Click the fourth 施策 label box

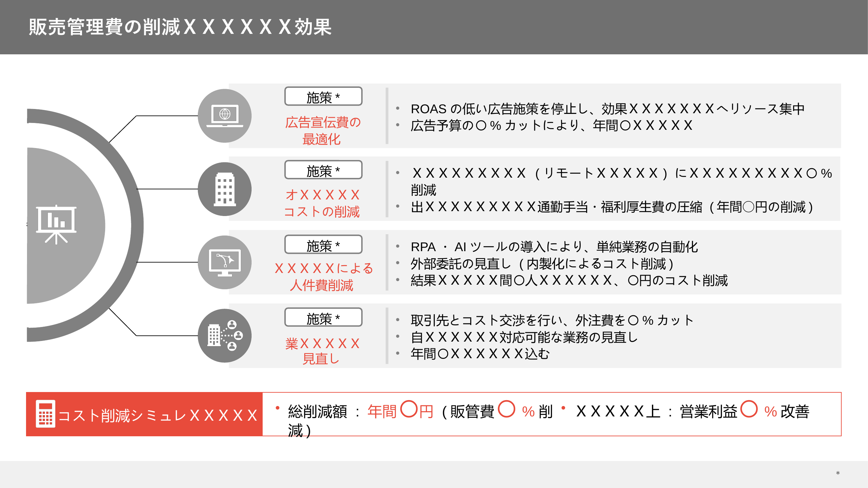pos(323,318)
